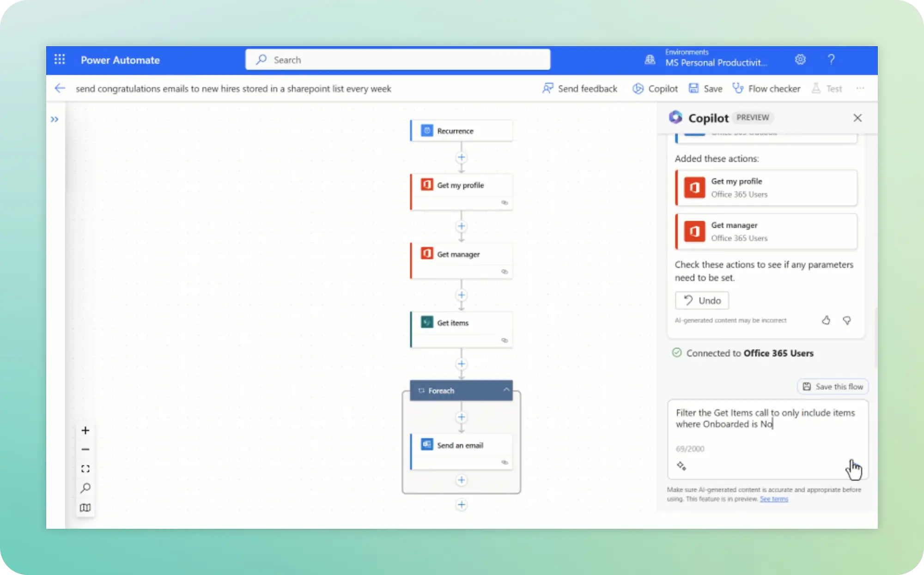
Task: Click the link icon on Get my profile card
Action: 505,203
